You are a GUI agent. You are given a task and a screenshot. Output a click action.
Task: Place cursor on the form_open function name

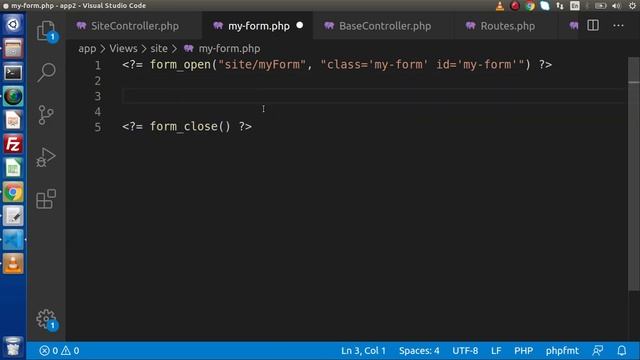180,64
